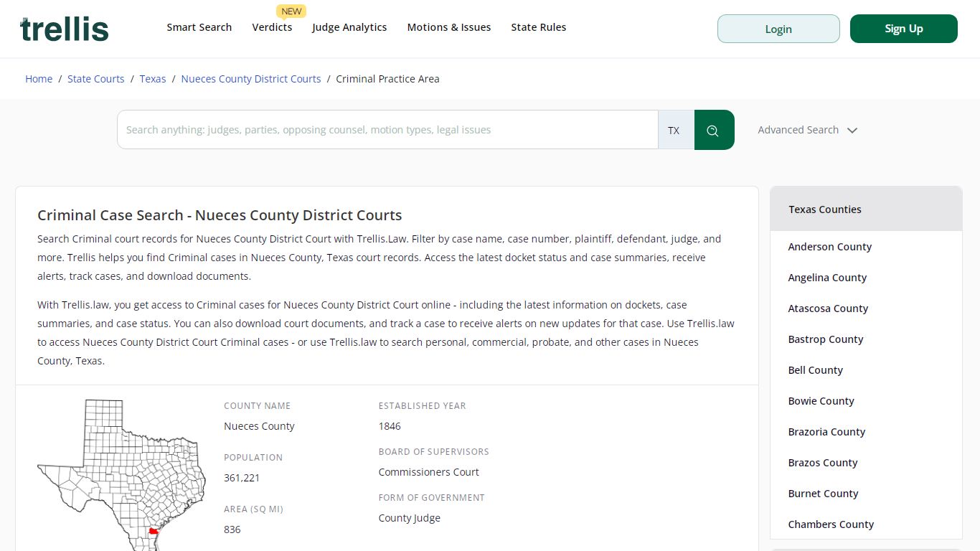The image size is (980, 551).
Task: Select Bell County in sidebar
Action: point(816,370)
